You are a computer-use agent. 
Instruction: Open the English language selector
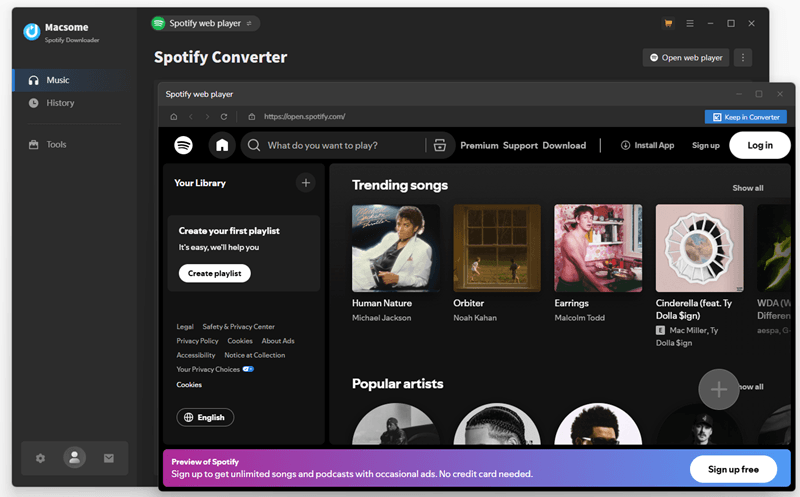coord(205,417)
